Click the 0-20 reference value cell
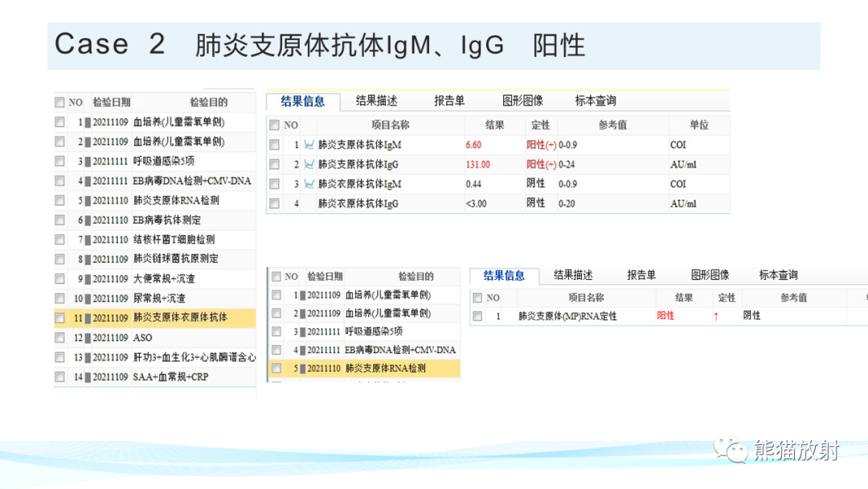Viewport: 868px width, 489px height. (567, 203)
